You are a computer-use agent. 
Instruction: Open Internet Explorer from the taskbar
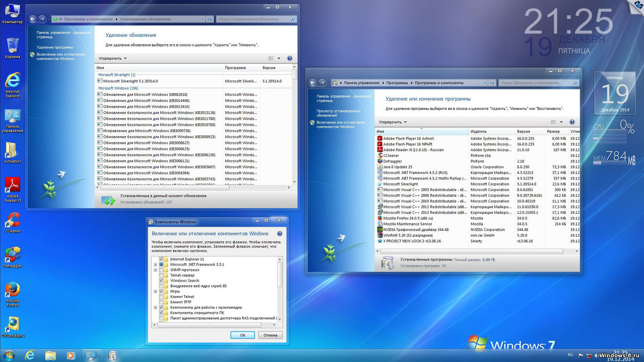[x=30, y=355]
